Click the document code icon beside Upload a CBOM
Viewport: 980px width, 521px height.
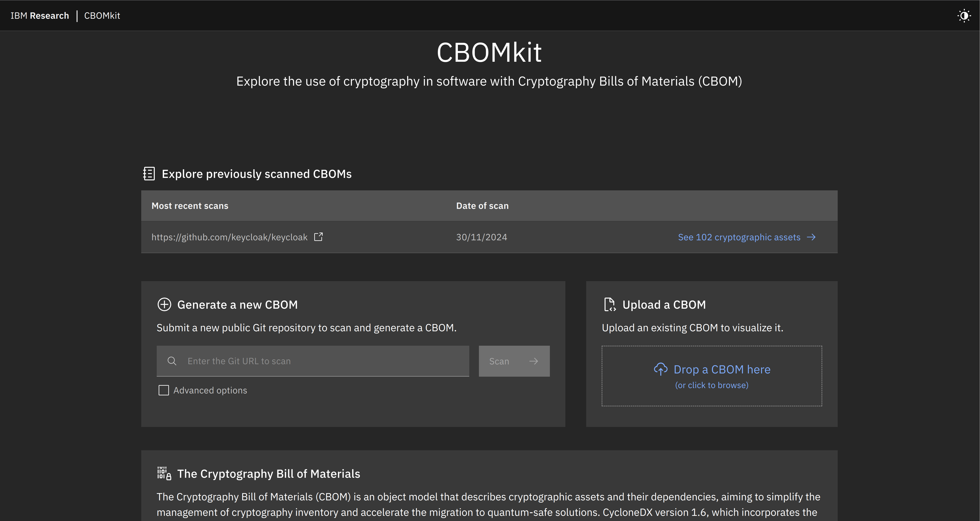[610, 304]
